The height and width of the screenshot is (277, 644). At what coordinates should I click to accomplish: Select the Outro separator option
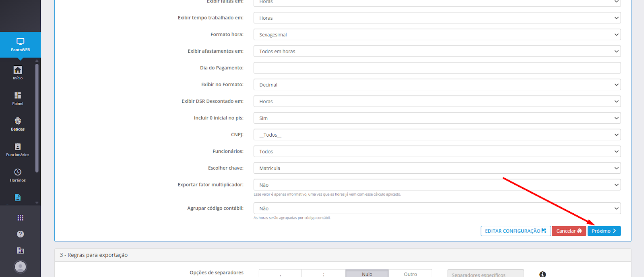pyautogui.click(x=411, y=273)
